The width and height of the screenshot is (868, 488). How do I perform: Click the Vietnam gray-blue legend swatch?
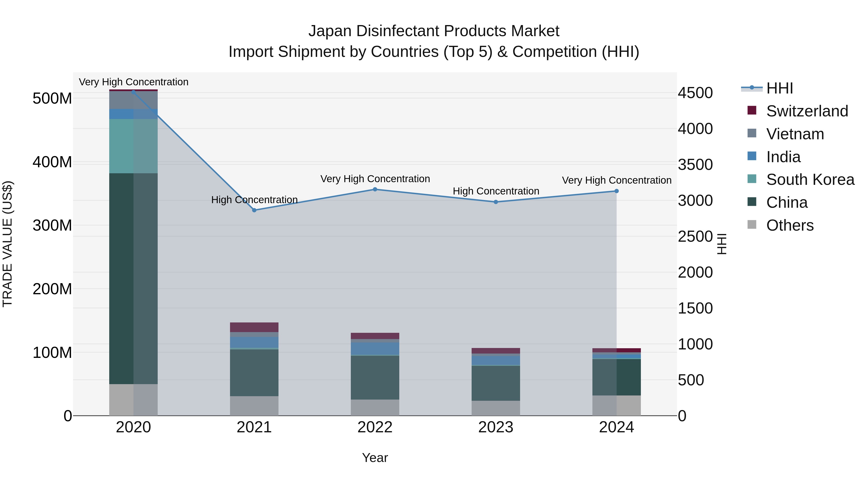[752, 133]
